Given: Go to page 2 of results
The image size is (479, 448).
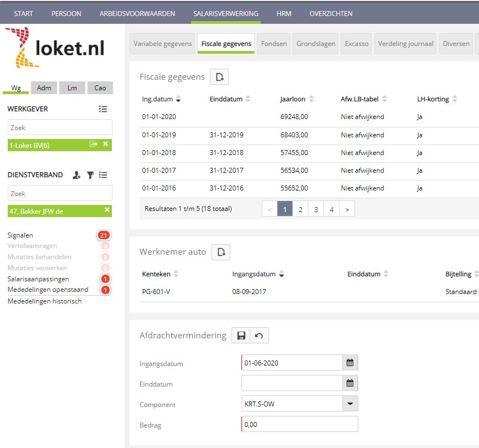Looking at the screenshot, I should (300, 209).
